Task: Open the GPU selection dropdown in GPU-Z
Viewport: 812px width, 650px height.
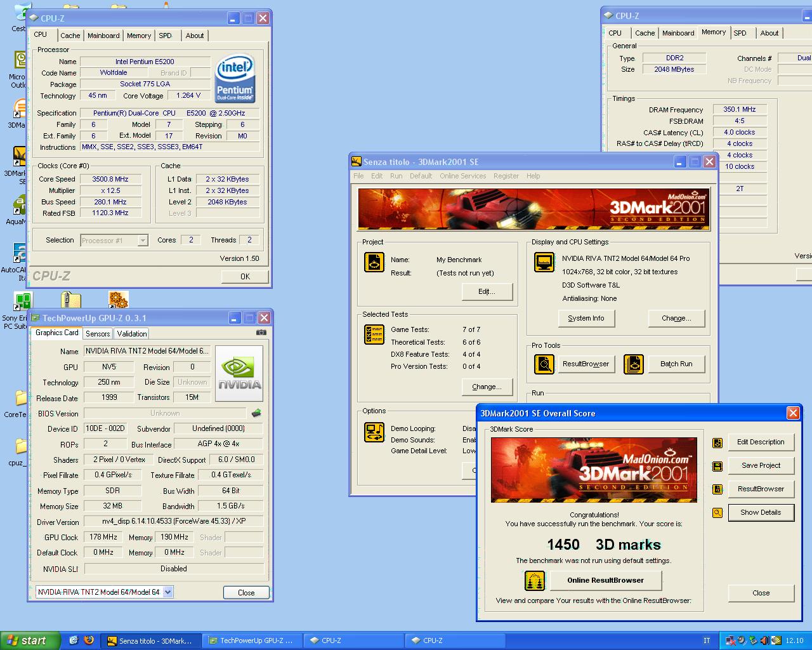Action: pyautogui.click(x=167, y=592)
